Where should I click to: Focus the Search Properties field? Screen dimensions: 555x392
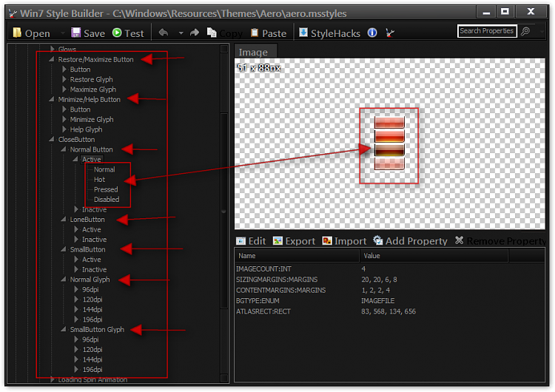click(x=487, y=31)
